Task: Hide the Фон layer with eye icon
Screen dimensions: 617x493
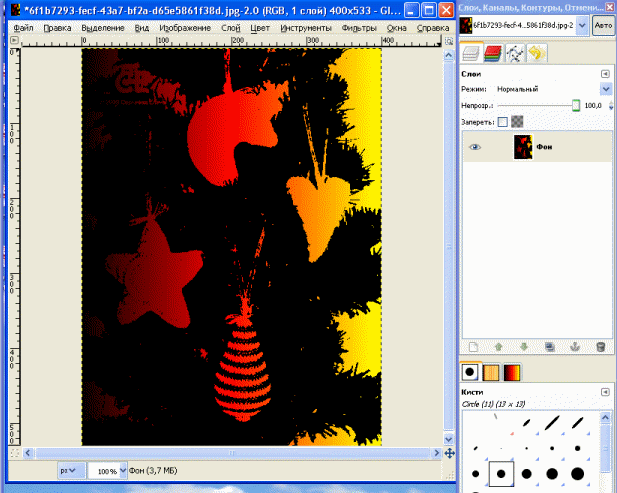Action: 475,147
